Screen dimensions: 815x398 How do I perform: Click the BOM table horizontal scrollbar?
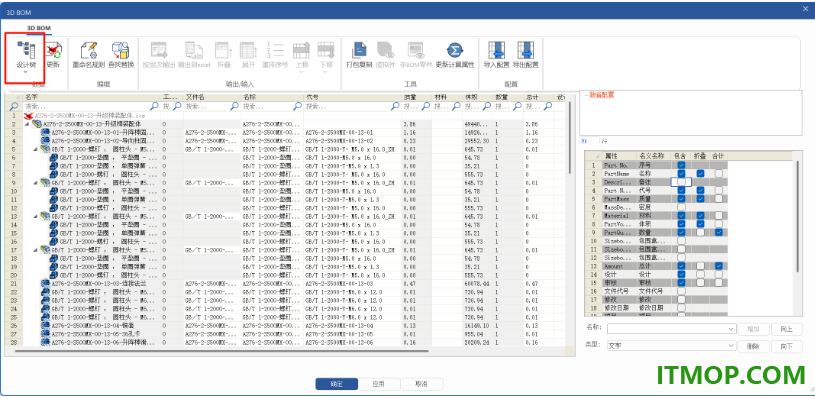click(221, 351)
